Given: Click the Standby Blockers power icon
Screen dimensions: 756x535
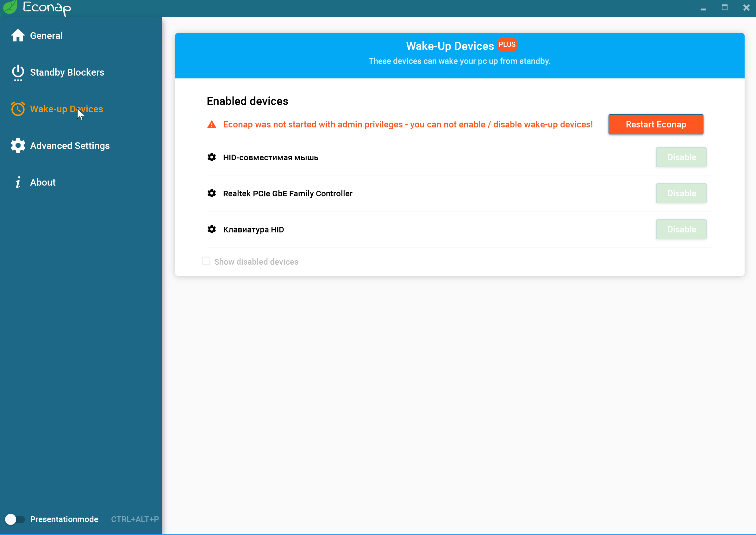Looking at the screenshot, I should (x=18, y=72).
